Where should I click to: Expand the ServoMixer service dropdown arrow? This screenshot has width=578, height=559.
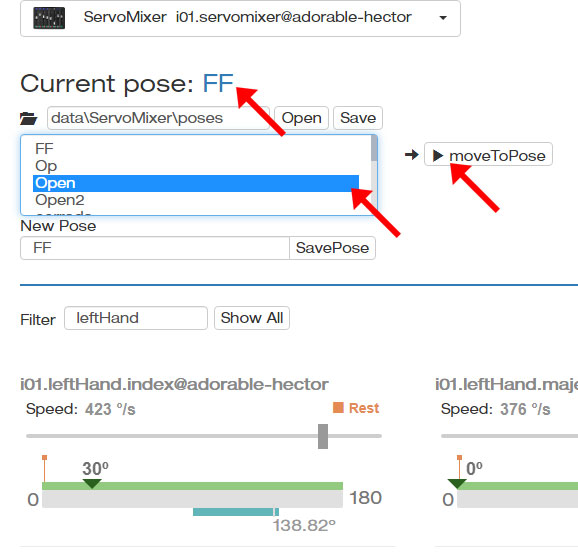pos(443,18)
